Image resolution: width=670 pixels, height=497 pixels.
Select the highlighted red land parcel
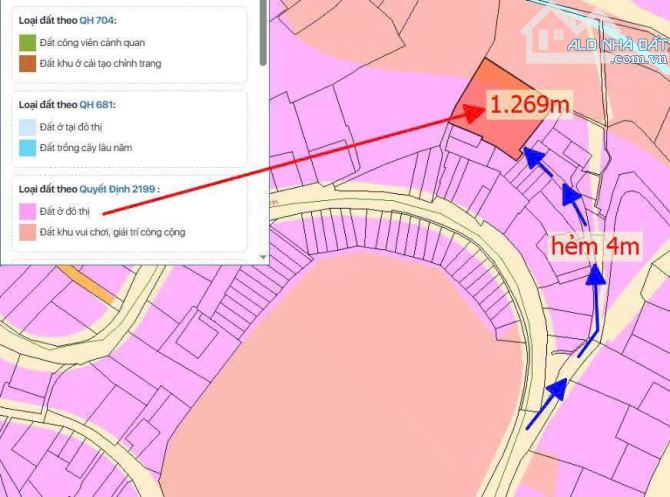coord(498,109)
